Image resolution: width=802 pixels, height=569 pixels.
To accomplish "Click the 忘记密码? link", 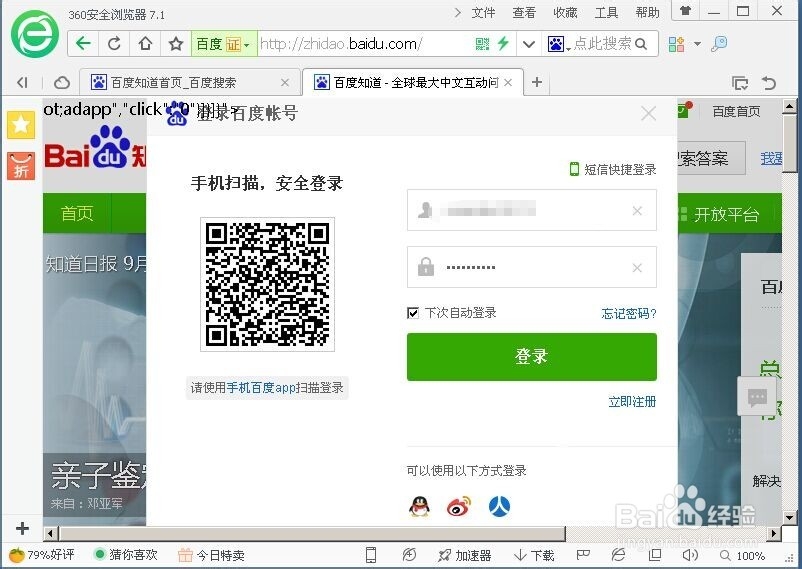I will [629, 313].
